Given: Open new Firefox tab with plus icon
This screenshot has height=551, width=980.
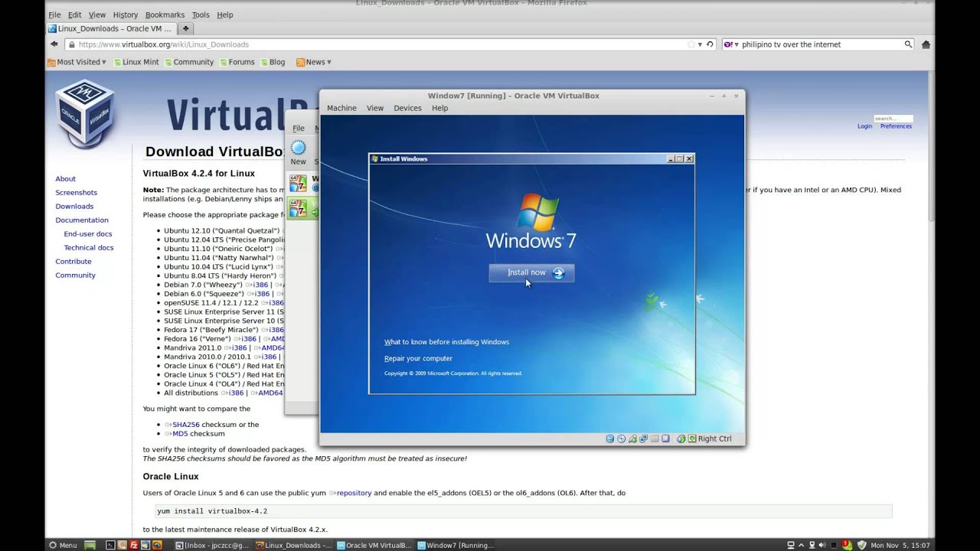Looking at the screenshot, I should point(185,28).
